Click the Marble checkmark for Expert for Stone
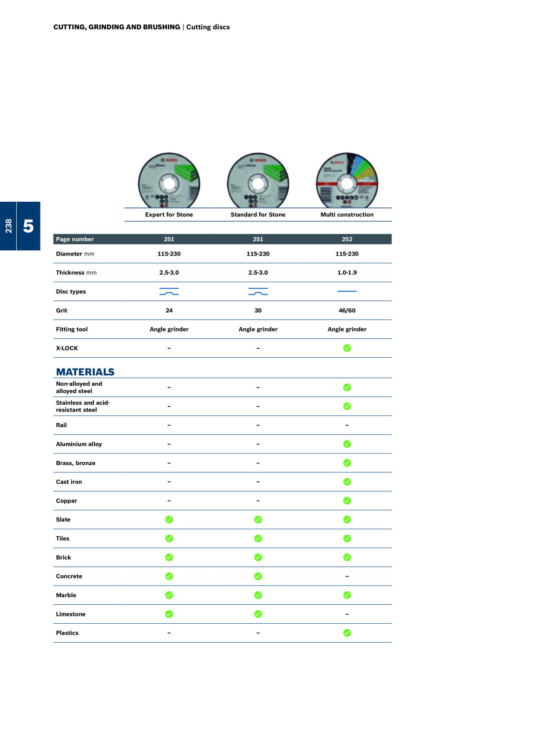The image size is (534, 756). (x=169, y=595)
